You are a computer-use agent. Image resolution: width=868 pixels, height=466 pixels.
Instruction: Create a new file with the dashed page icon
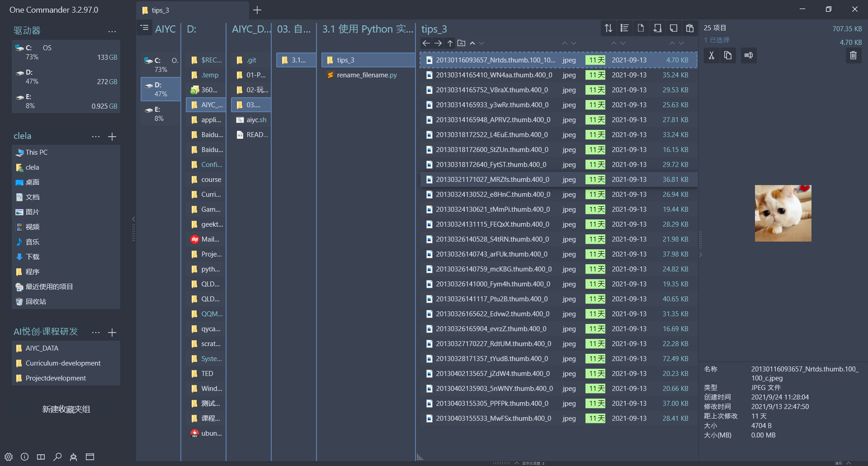click(641, 29)
